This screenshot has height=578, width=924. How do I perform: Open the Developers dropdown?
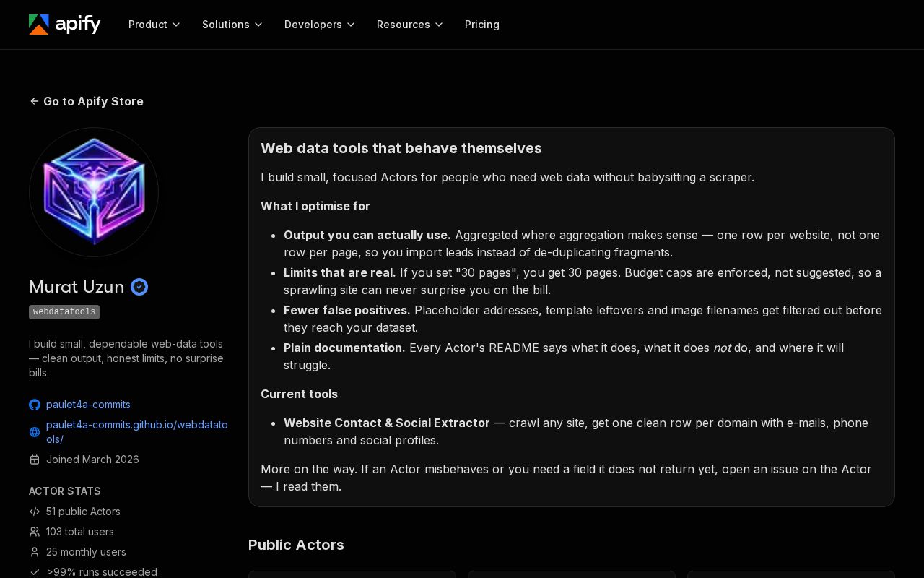[x=320, y=25]
